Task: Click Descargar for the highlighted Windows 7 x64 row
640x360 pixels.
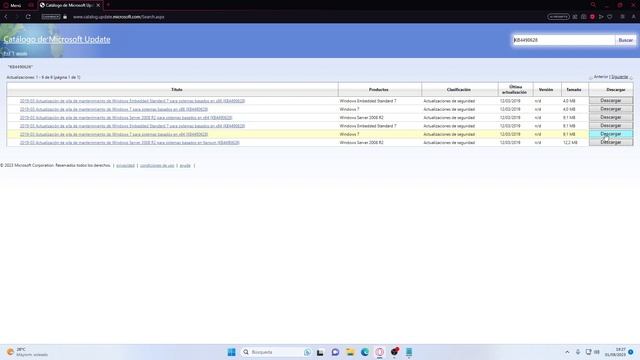Action: pos(611,134)
